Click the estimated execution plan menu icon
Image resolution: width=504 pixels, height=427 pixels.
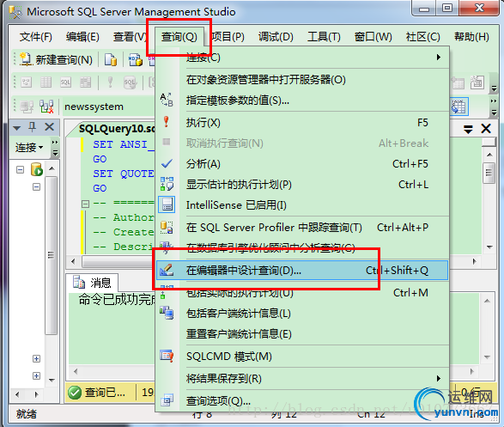click(x=167, y=184)
